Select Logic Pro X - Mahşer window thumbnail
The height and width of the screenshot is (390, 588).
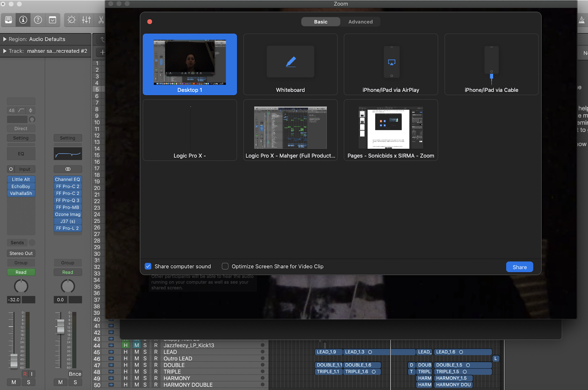[x=290, y=130]
